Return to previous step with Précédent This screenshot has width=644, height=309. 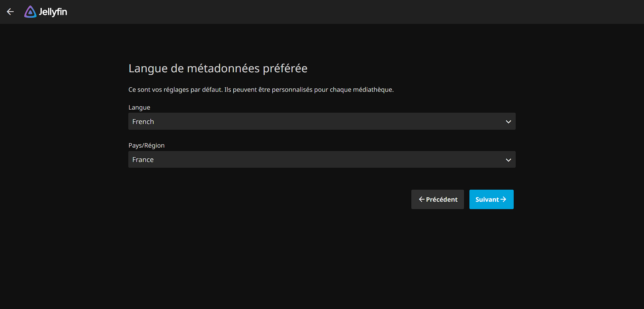pos(438,199)
